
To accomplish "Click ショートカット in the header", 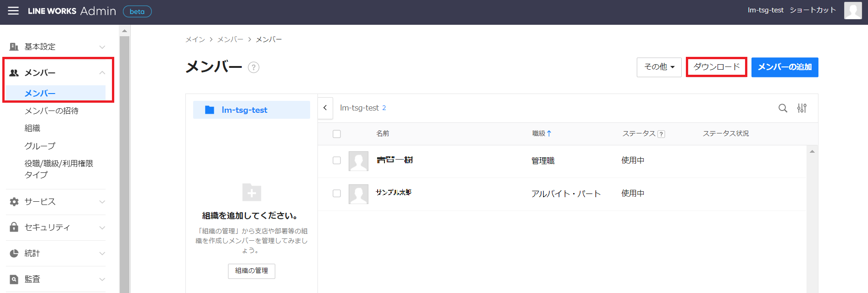I will [812, 10].
